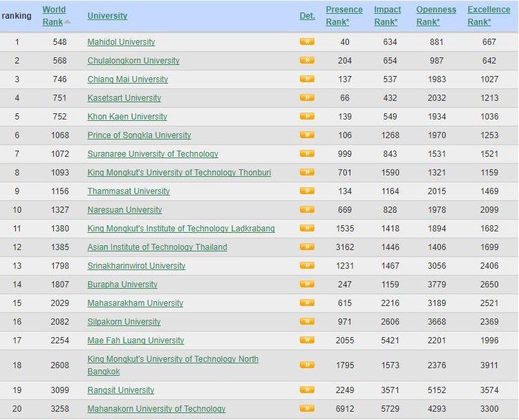
Task: Open details icon for Mae Fah Luang University
Action: point(307,340)
